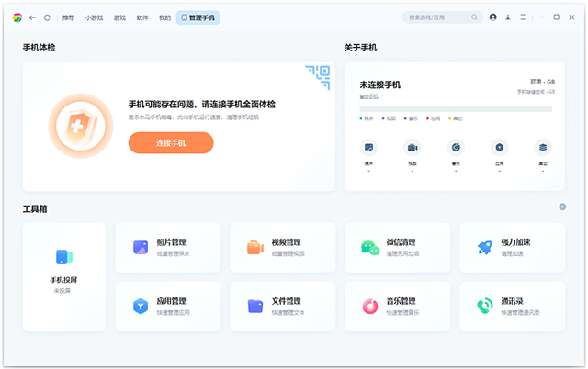Select the 管理手机 tab

tap(198, 17)
